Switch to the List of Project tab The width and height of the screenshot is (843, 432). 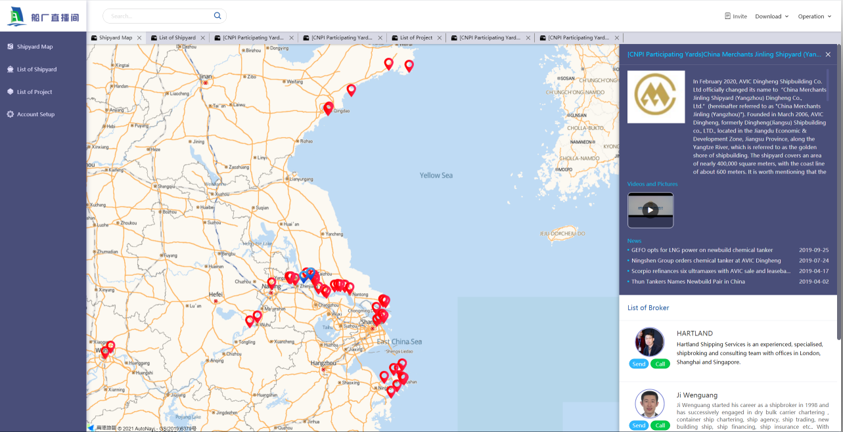tap(416, 38)
